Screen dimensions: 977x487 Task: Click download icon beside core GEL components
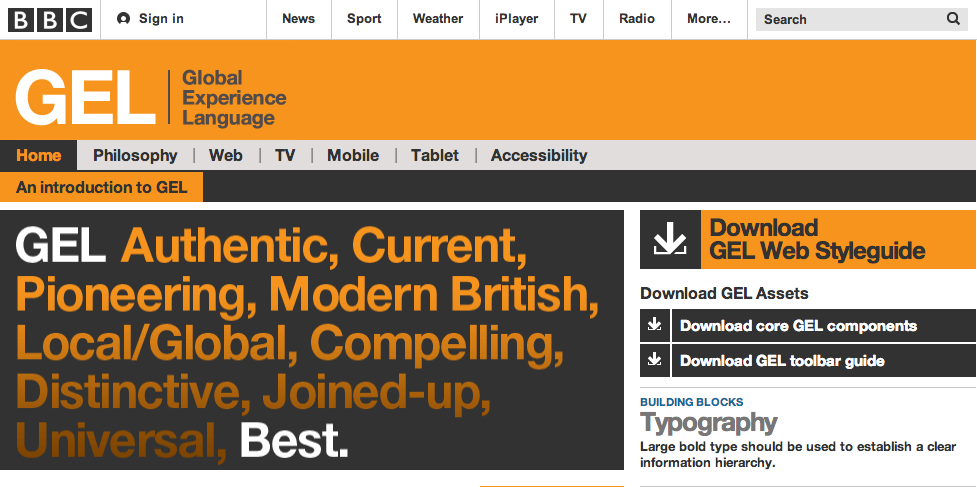tap(655, 325)
